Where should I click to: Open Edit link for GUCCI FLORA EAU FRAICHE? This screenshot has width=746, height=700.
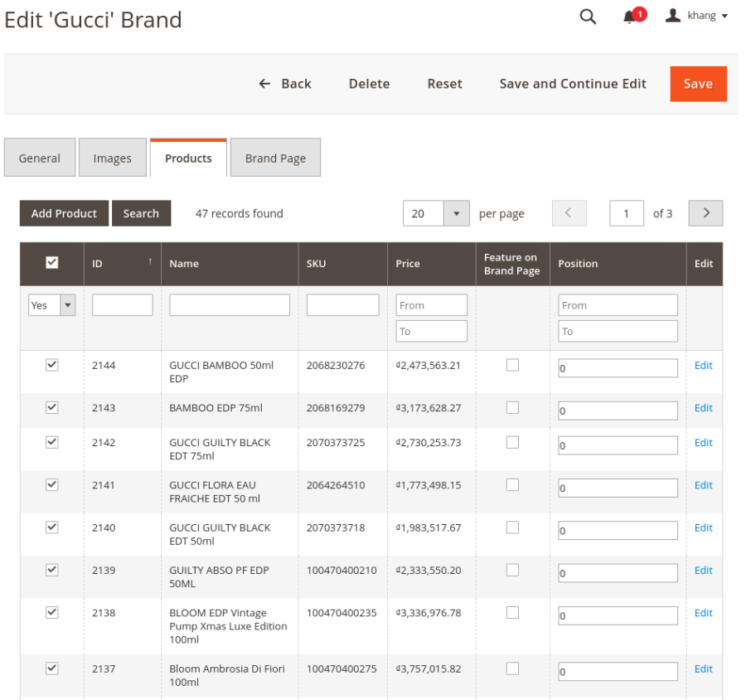coord(703,484)
